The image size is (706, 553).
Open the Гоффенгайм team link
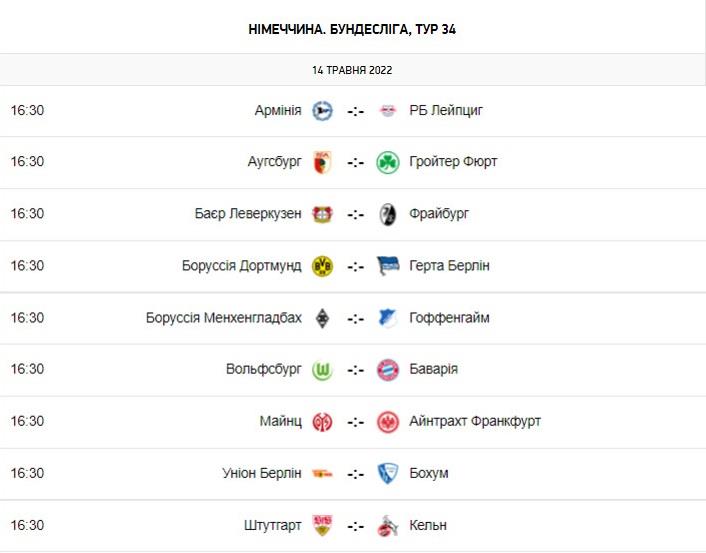click(449, 318)
